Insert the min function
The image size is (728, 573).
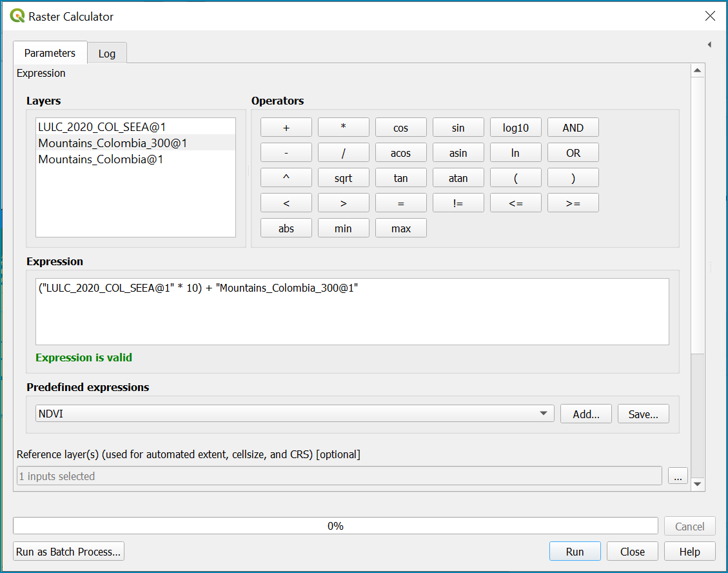[344, 228]
